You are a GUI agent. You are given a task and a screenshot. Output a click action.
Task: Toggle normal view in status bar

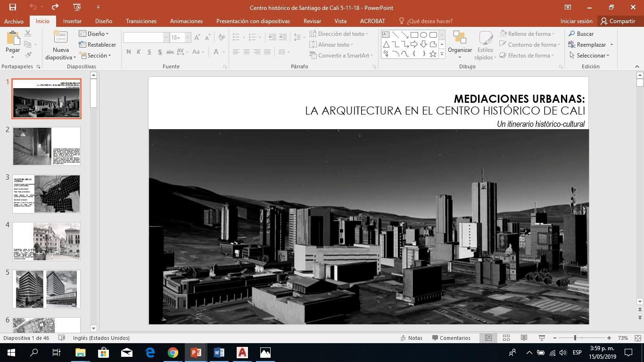tap(488, 338)
